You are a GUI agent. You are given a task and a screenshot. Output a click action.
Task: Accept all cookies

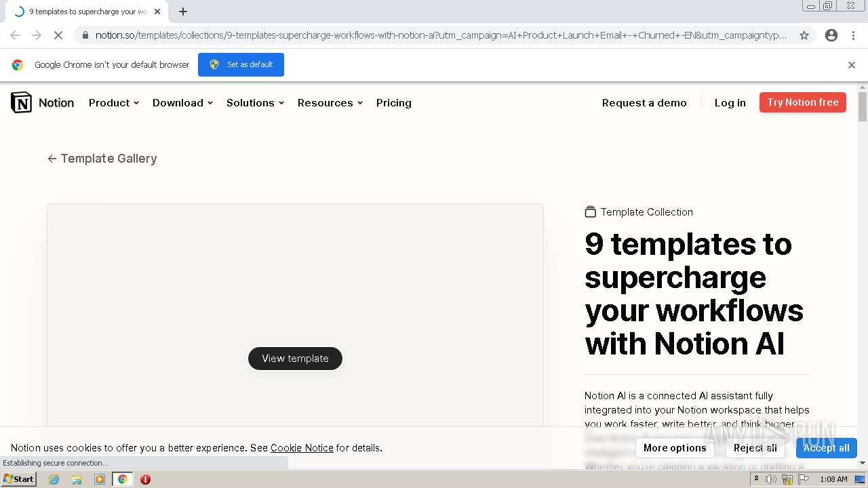pos(827,448)
